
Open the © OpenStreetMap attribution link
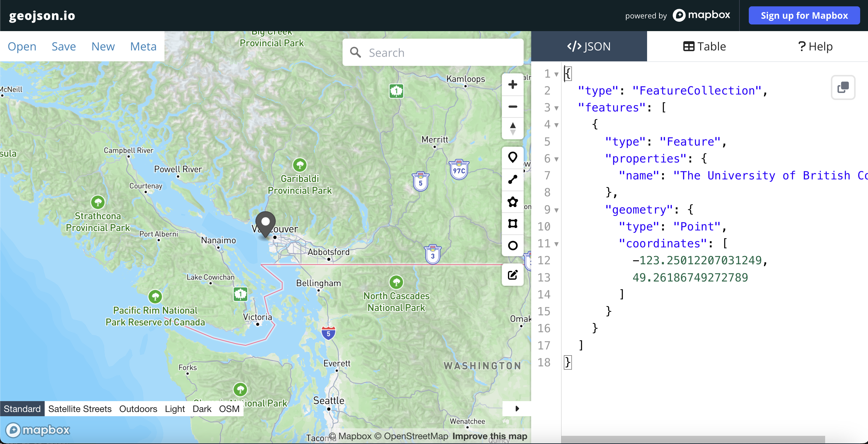(x=411, y=436)
